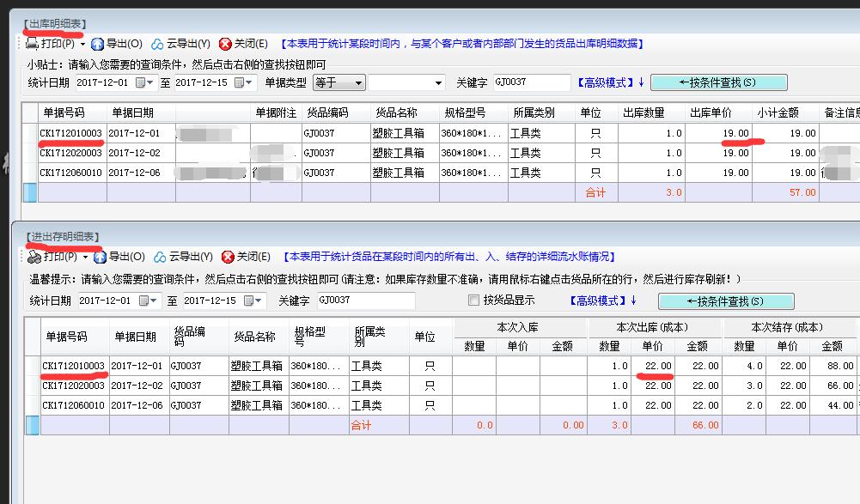Click 按条件查找 button in 进出存明细表
This screenshot has width=860, height=504.
726,301
